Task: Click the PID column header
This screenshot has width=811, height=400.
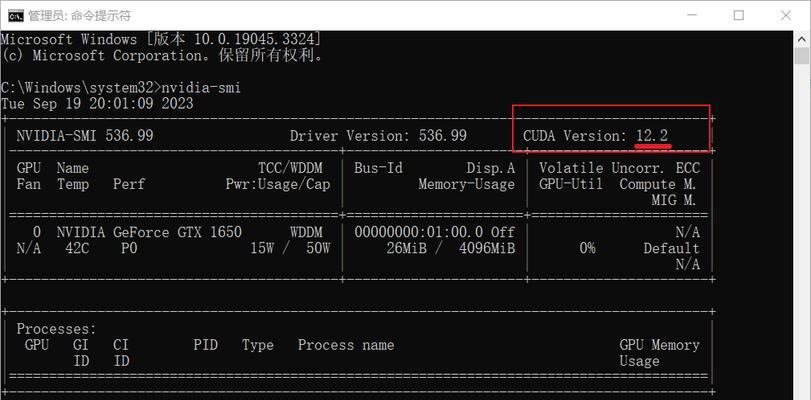Action: coord(205,345)
